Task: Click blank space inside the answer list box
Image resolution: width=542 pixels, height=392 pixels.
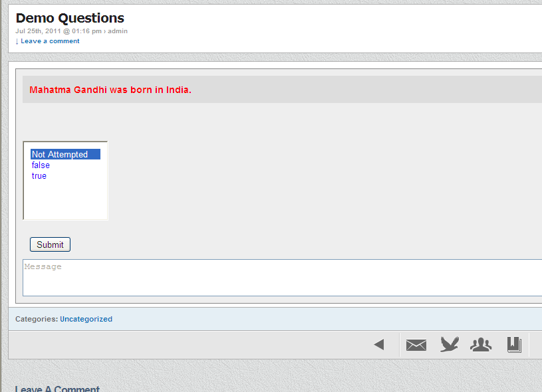Action: point(65,200)
